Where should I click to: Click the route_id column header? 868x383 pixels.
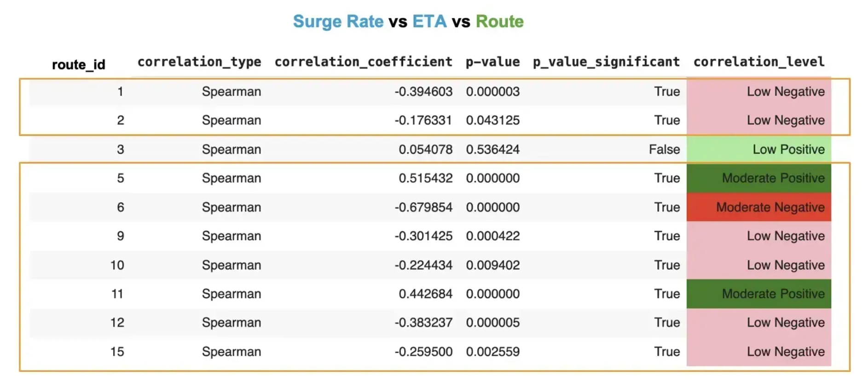coord(78,64)
